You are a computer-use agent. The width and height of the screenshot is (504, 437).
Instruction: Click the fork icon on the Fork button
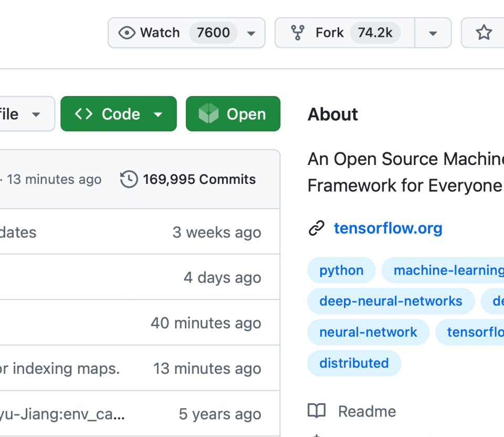tap(298, 33)
